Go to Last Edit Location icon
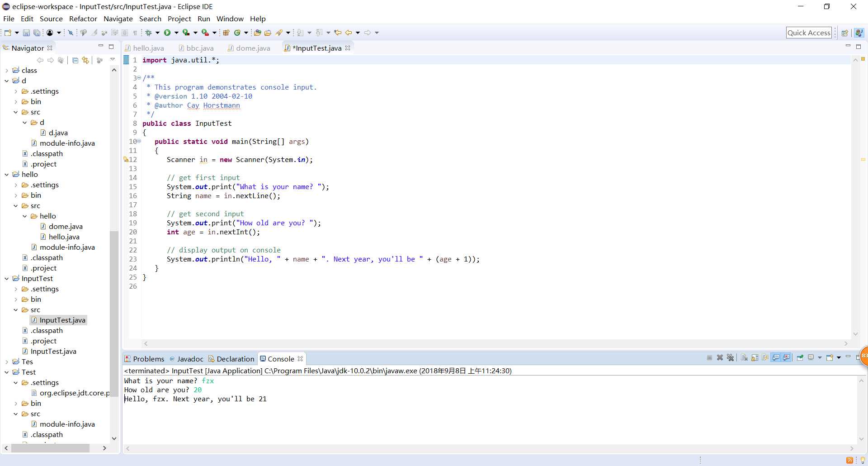Image resolution: width=868 pixels, height=466 pixels. (x=337, y=33)
